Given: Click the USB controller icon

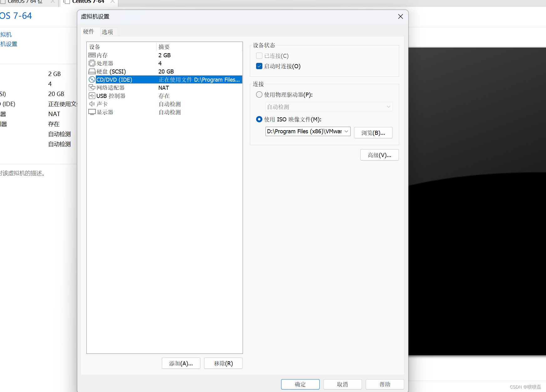Looking at the screenshot, I should pyautogui.click(x=92, y=96).
